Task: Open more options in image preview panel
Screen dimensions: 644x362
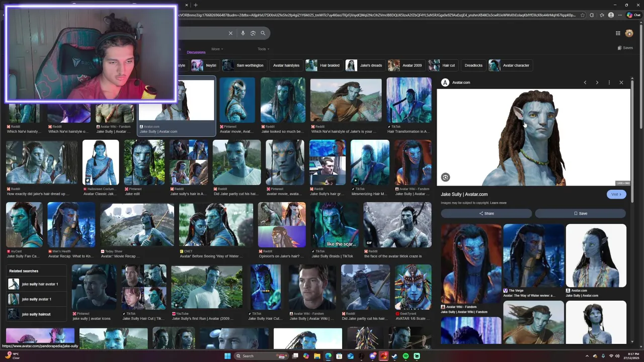Action: (609, 82)
